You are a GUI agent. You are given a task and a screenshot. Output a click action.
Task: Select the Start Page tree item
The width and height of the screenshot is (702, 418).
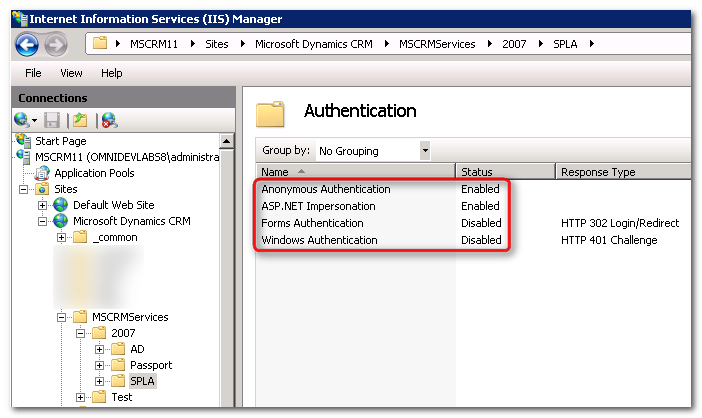click(x=61, y=141)
